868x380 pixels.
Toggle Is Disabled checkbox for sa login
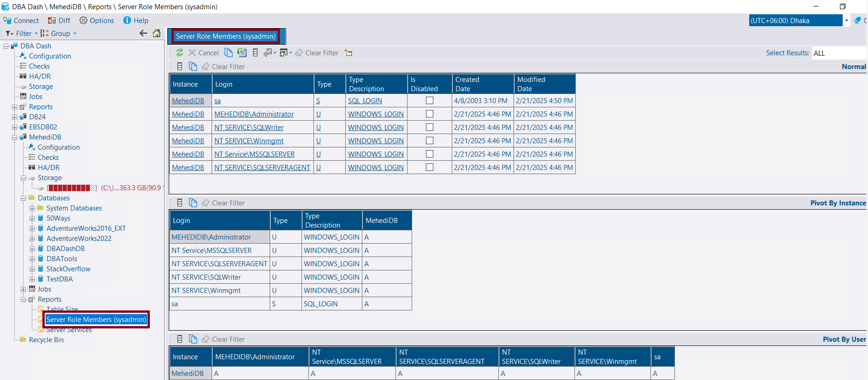pyautogui.click(x=430, y=100)
